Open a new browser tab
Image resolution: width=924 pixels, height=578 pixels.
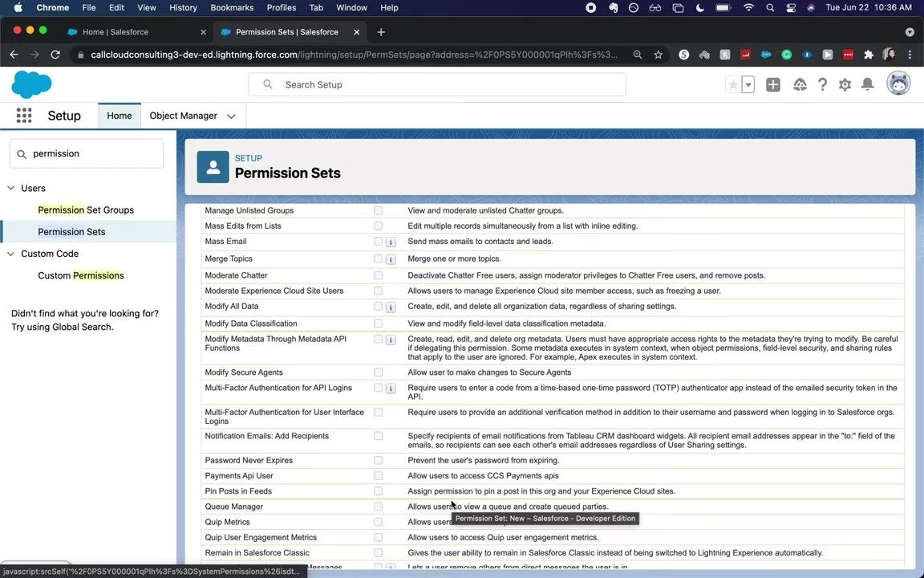pyautogui.click(x=381, y=32)
